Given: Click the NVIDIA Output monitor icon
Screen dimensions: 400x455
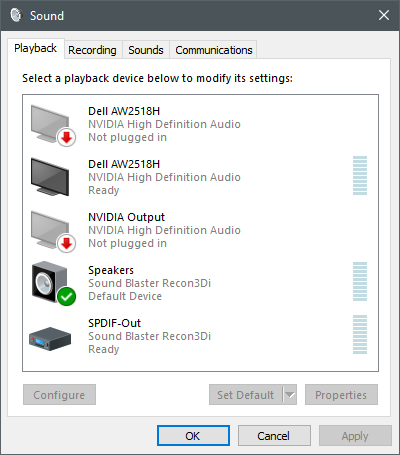Looking at the screenshot, I should pyautogui.click(x=52, y=231).
